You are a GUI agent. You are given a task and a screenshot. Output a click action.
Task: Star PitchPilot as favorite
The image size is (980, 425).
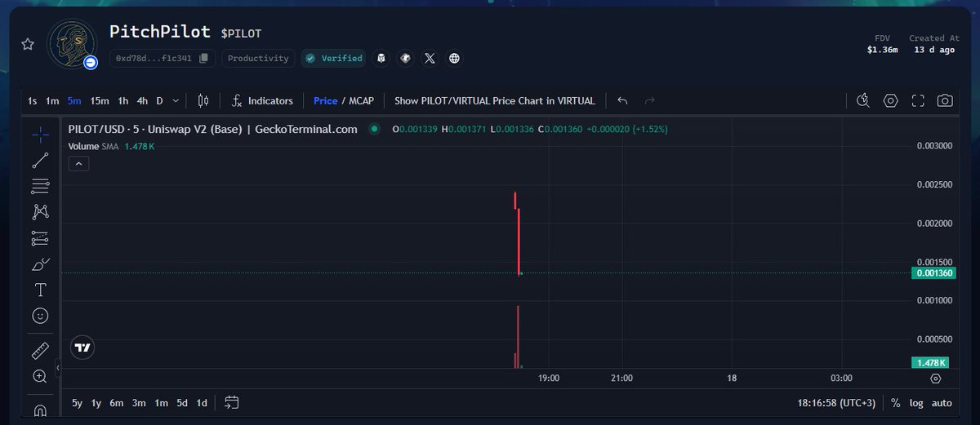28,44
